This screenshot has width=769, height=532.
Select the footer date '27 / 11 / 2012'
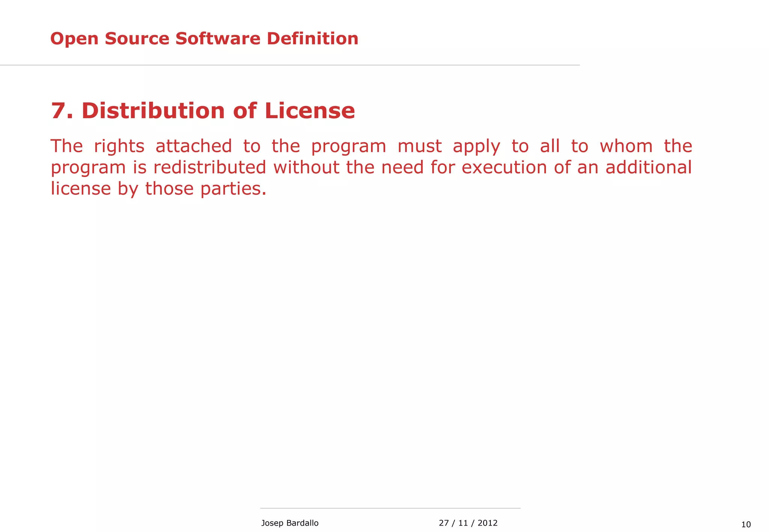[x=468, y=523]
